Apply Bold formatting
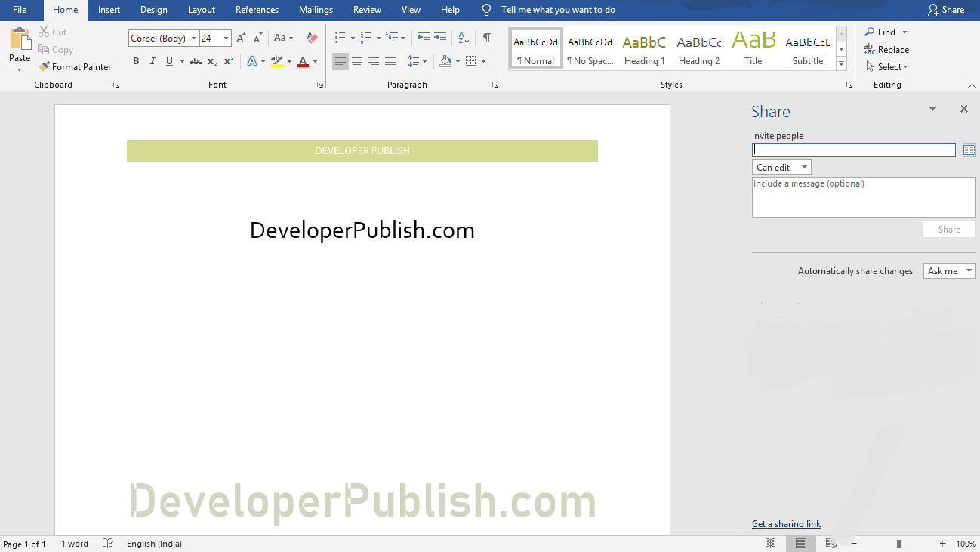 tap(136, 61)
